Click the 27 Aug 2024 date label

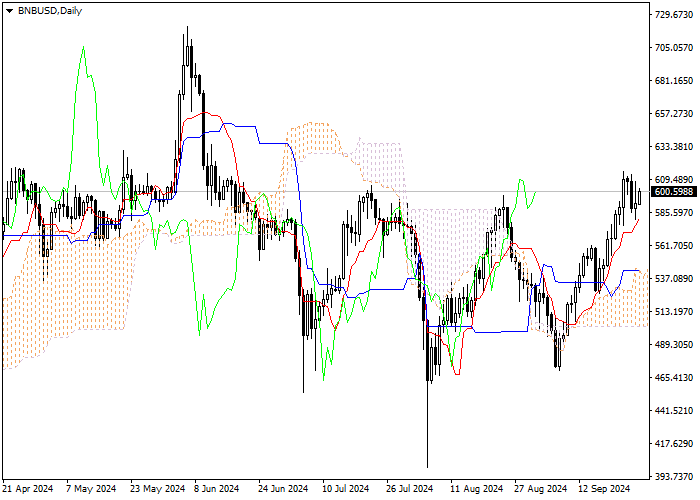pos(541,489)
